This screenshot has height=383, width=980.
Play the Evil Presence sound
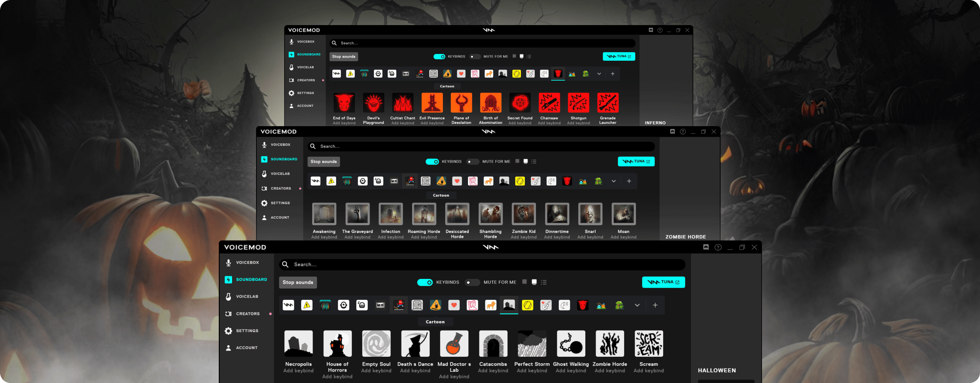pyautogui.click(x=432, y=103)
